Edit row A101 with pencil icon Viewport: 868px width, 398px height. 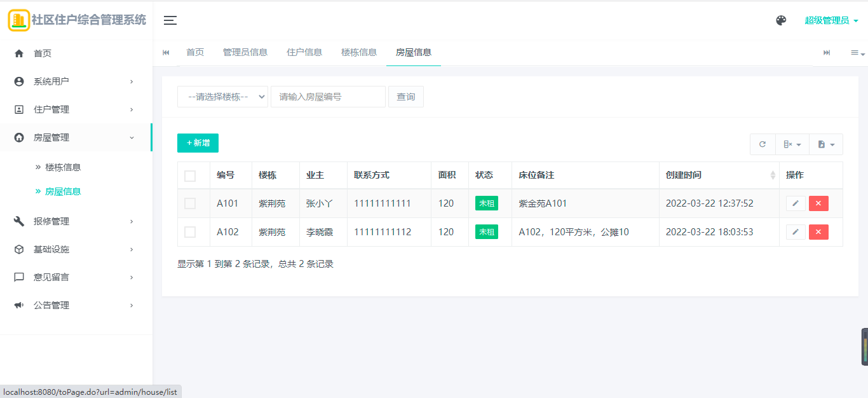(x=796, y=203)
